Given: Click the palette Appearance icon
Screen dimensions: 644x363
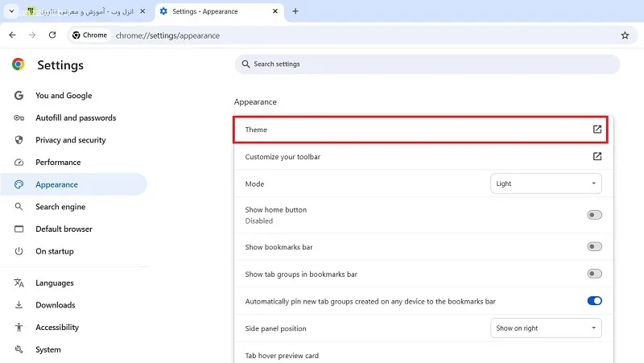Looking at the screenshot, I should [x=19, y=184].
